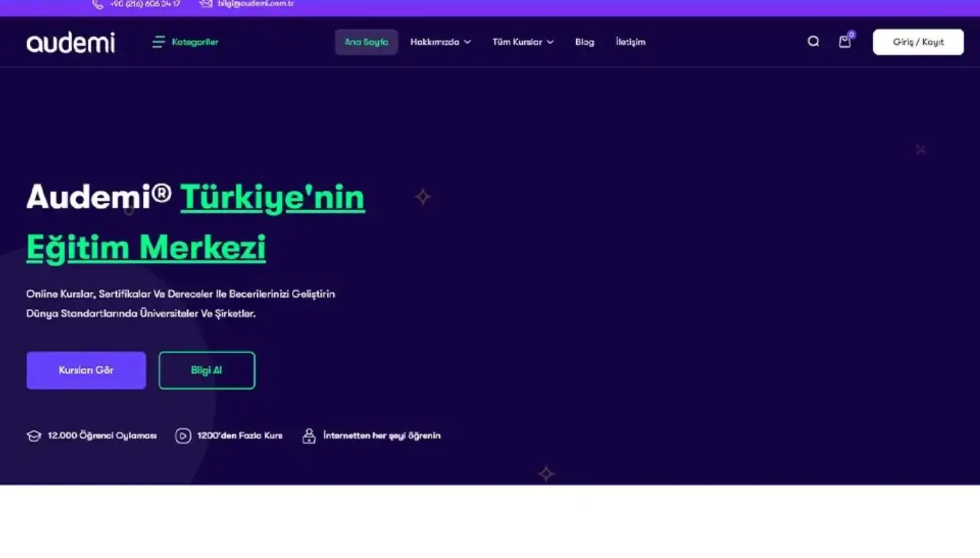
Task: Click the Audemi logo
Action: (71, 43)
